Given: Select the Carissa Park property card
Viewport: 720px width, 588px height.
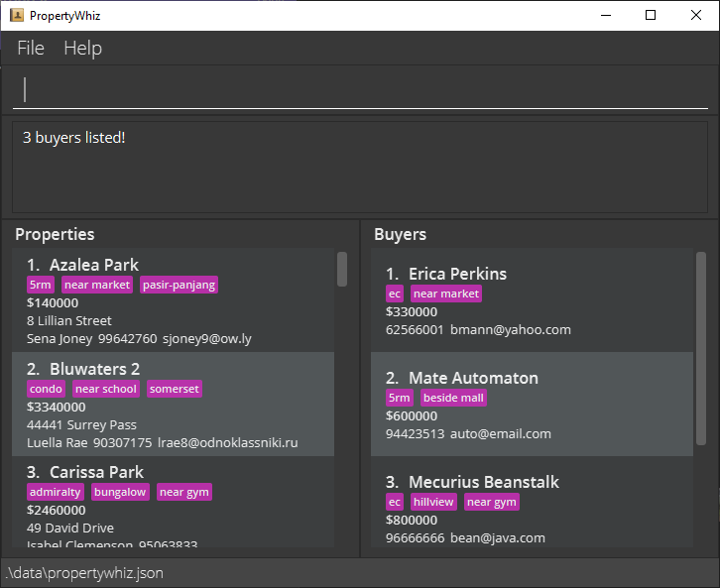Looking at the screenshot, I should point(174,502).
